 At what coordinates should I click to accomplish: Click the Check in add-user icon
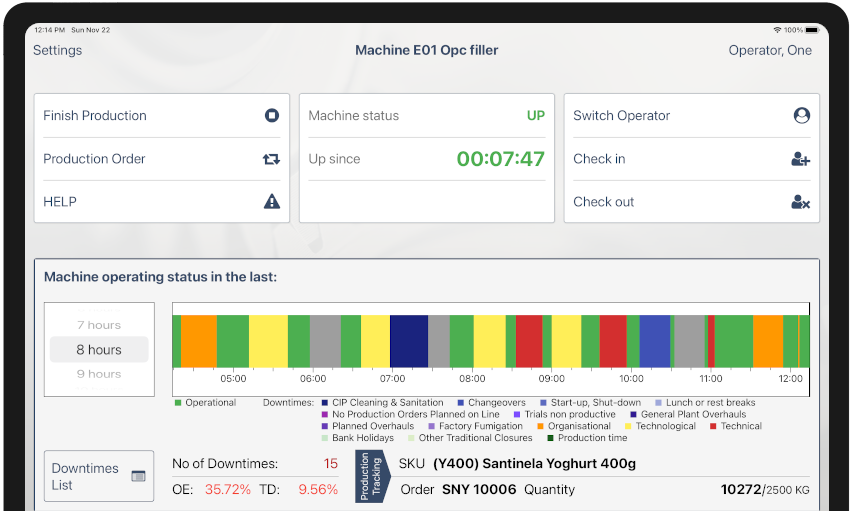(800, 159)
